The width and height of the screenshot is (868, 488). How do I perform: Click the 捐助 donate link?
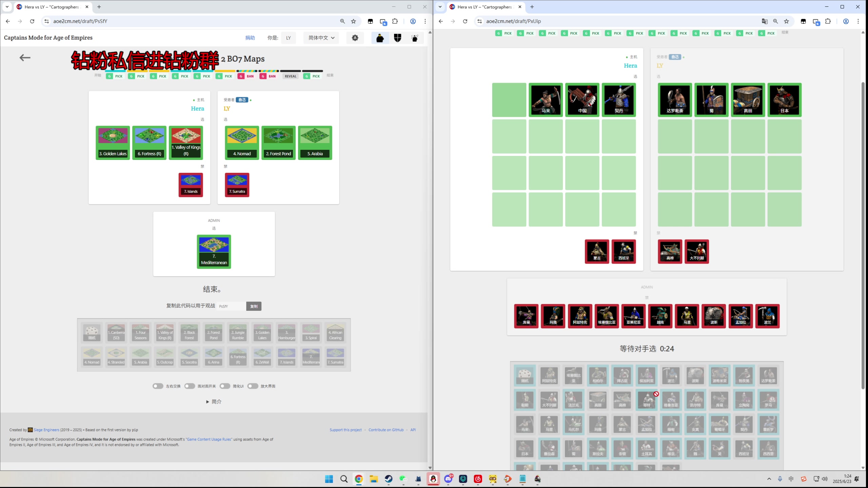pyautogui.click(x=250, y=38)
